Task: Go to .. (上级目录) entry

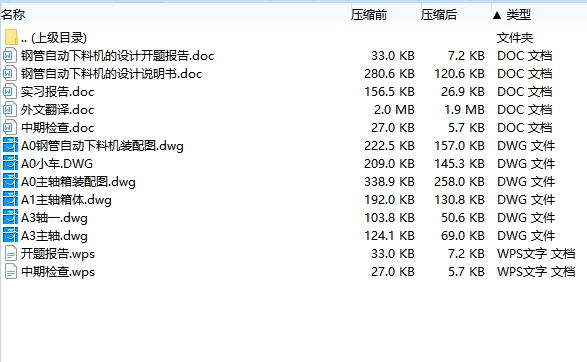Action: [54, 38]
